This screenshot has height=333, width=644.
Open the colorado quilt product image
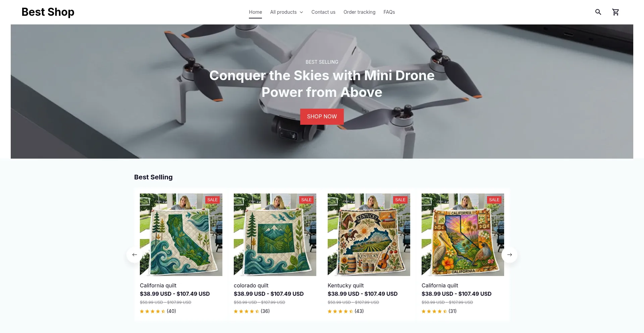(275, 235)
